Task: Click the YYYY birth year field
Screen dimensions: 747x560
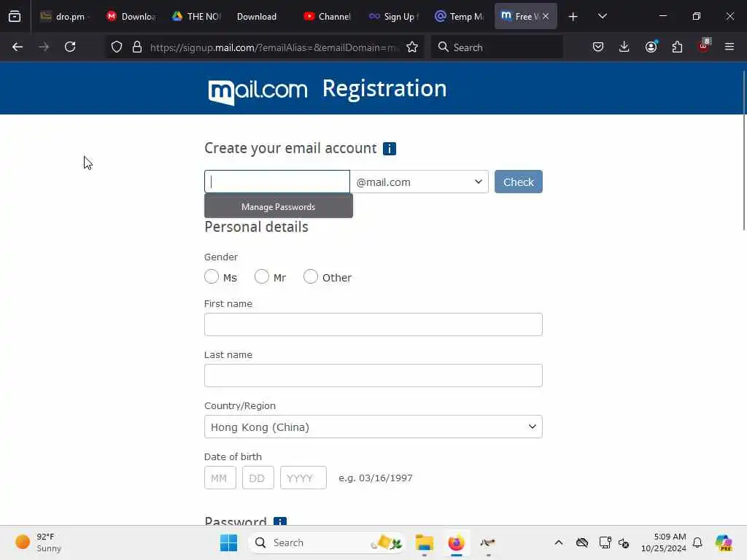Action: click(303, 478)
